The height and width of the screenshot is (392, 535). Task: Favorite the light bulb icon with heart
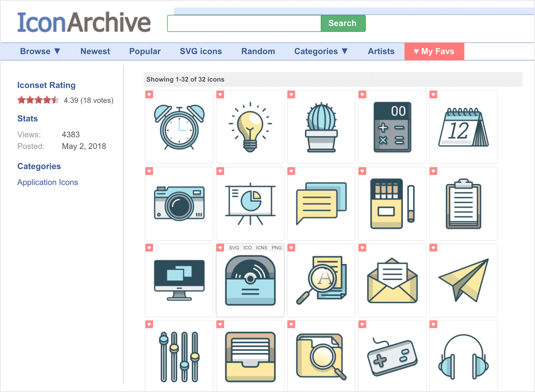(x=220, y=94)
